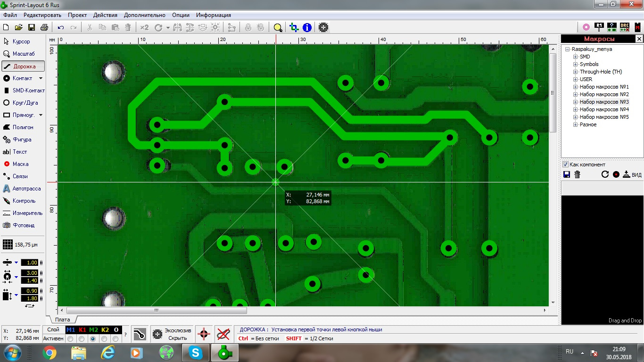Select the Дорожка (track) drawing tool
Image resolution: width=644 pixels, height=362 pixels.
coord(22,66)
